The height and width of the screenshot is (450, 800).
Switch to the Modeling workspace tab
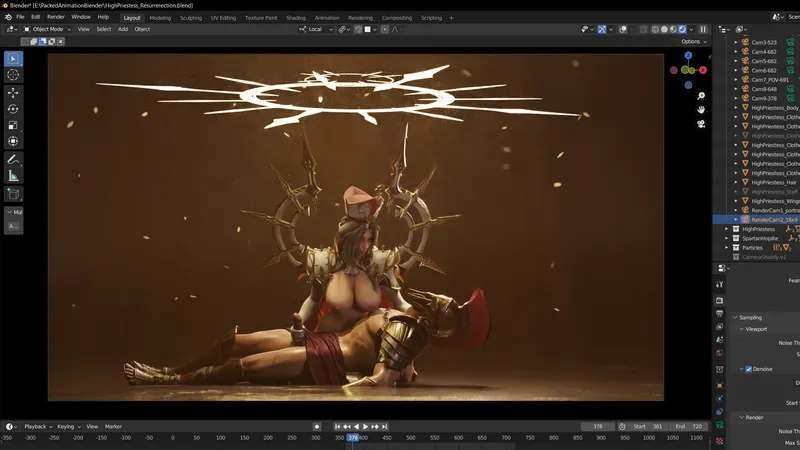(160, 18)
